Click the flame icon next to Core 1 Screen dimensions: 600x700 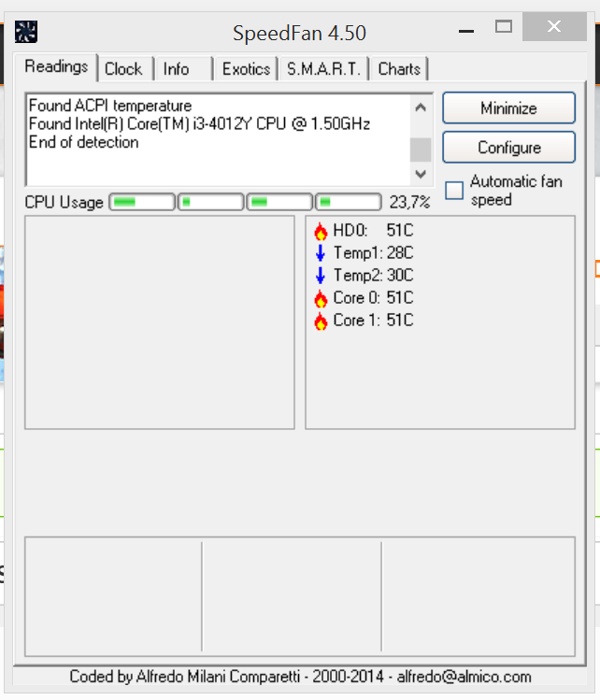pos(321,321)
